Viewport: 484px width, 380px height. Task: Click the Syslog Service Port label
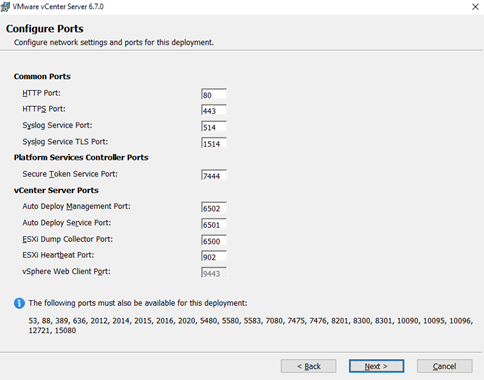coord(57,125)
